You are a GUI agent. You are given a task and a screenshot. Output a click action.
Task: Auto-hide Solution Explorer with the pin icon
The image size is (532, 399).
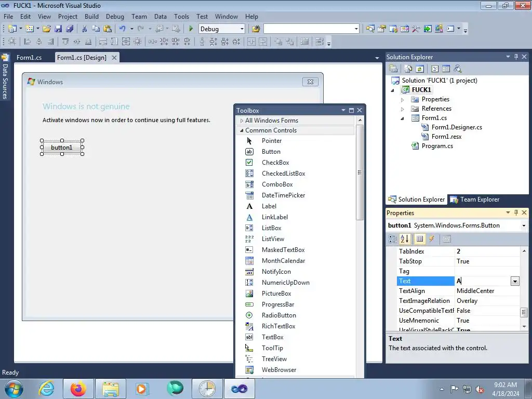516,57
